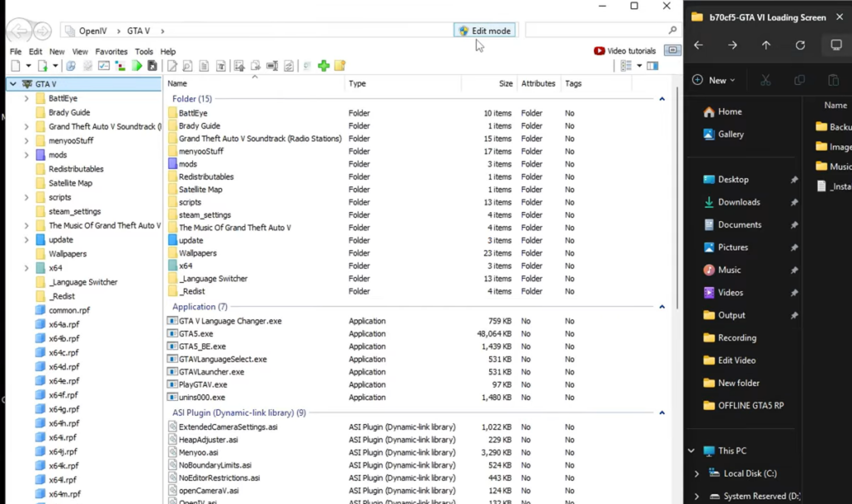Click the text document toolbar icon
Viewport: 852px width, 504px height.
(204, 66)
